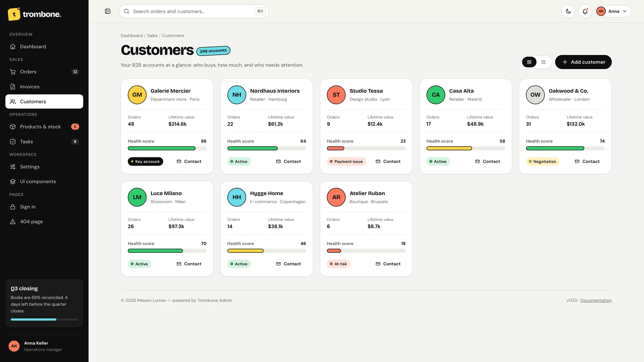644x362 pixels.
Task: Click the Sales breadcrumb link
Action: tap(152, 36)
